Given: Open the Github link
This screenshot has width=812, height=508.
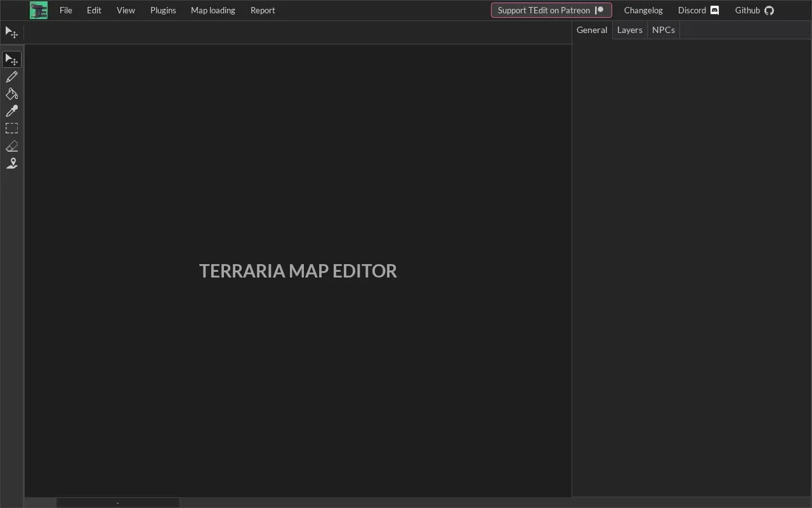Looking at the screenshot, I should [754, 10].
